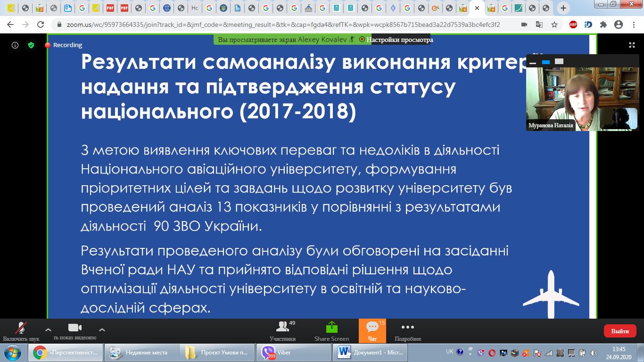Open a new browser tab

(563, 8)
